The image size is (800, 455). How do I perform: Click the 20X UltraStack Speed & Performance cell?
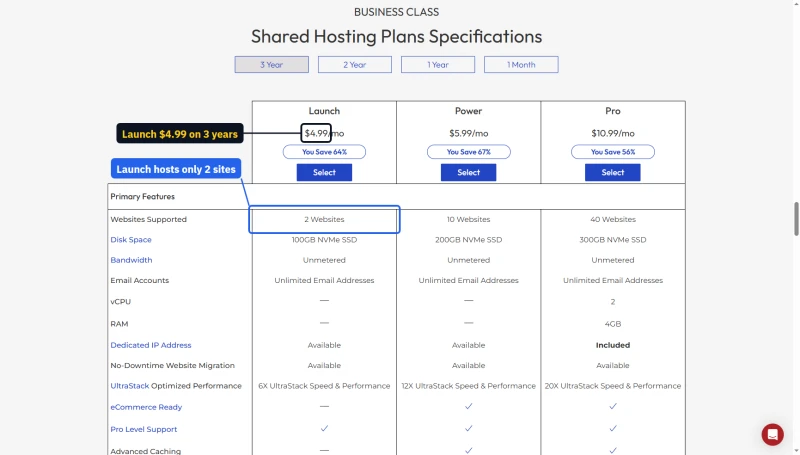click(x=613, y=386)
